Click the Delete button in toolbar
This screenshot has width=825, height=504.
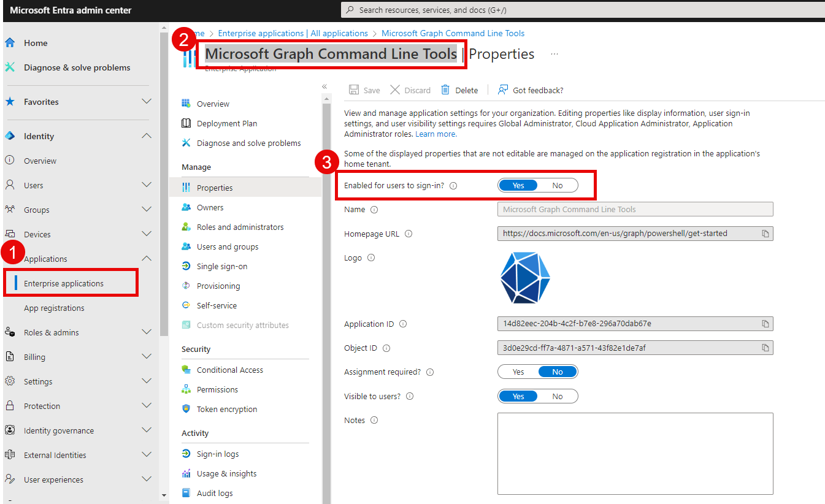[459, 90]
